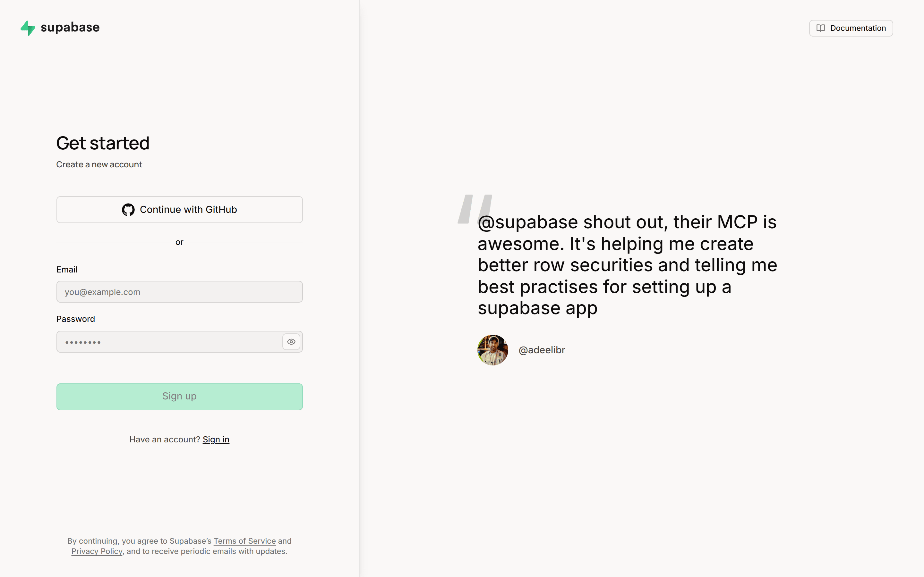Viewport: 924px width, 577px height.
Task: Open the Documentation page
Action: [851, 28]
